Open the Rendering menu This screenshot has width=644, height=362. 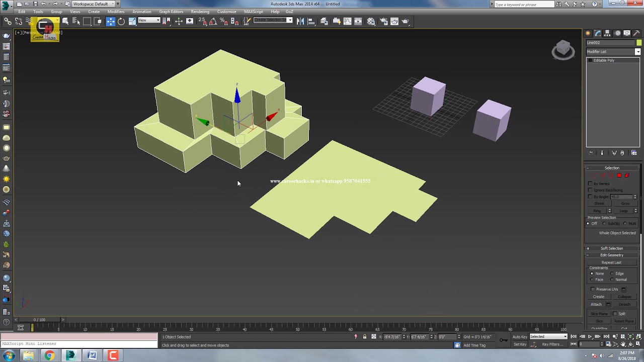200,12
